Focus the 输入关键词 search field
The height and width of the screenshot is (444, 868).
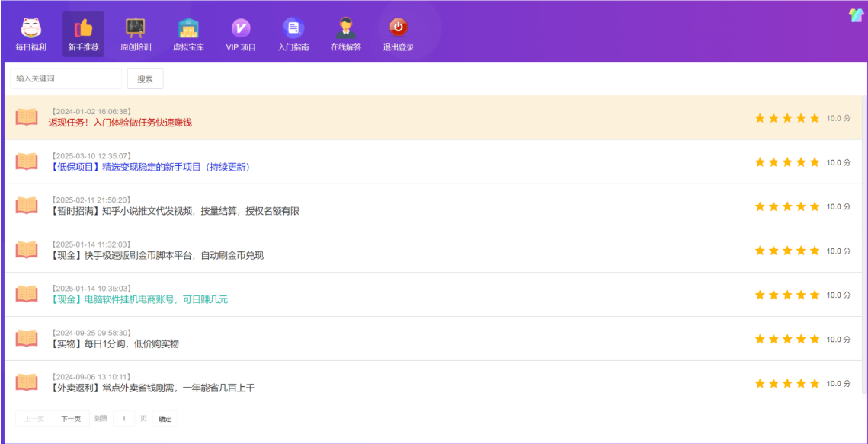[65, 78]
